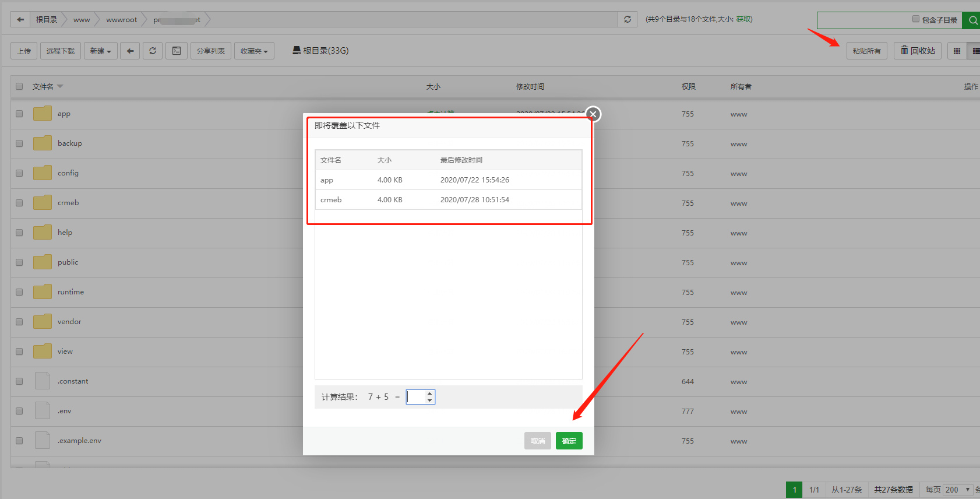Click the toolbar refresh icon button
The height and width of the screenshot is (499, 980).
153,51
